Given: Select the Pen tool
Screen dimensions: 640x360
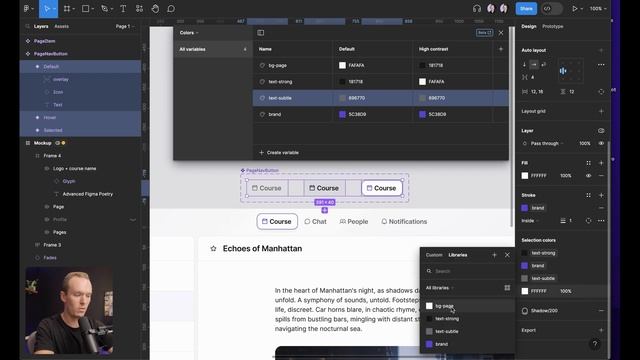Looking at the screenshot, I should (107, 9).
